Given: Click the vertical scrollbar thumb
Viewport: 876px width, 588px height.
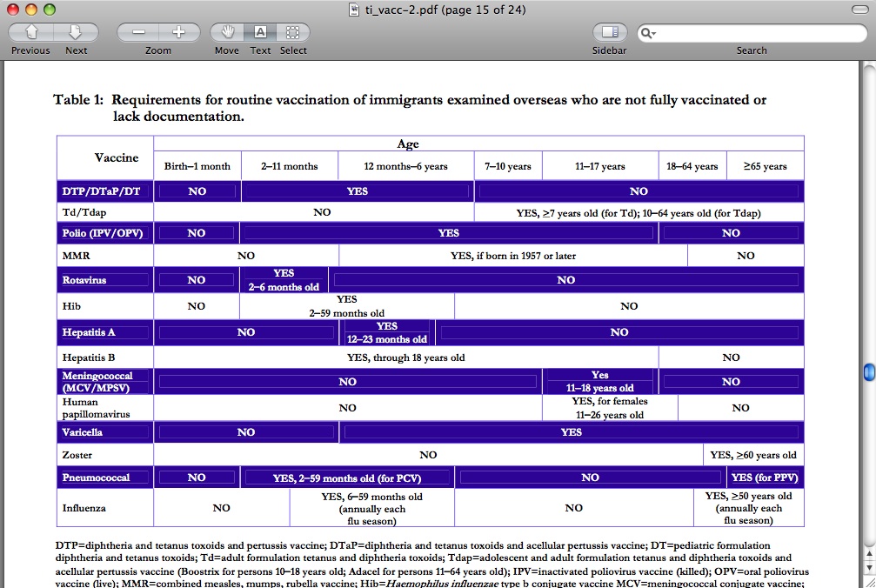Looking at the screenshot, I should click(869, 372).
